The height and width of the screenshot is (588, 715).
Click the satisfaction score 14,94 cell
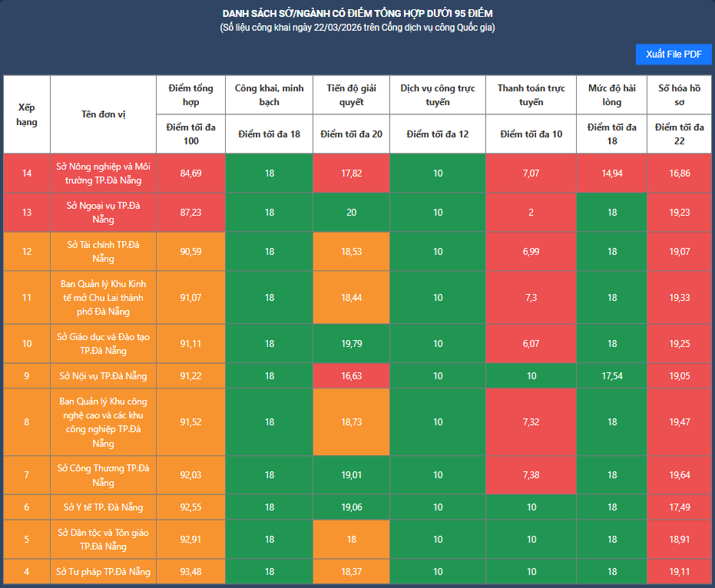click(612, 173)
